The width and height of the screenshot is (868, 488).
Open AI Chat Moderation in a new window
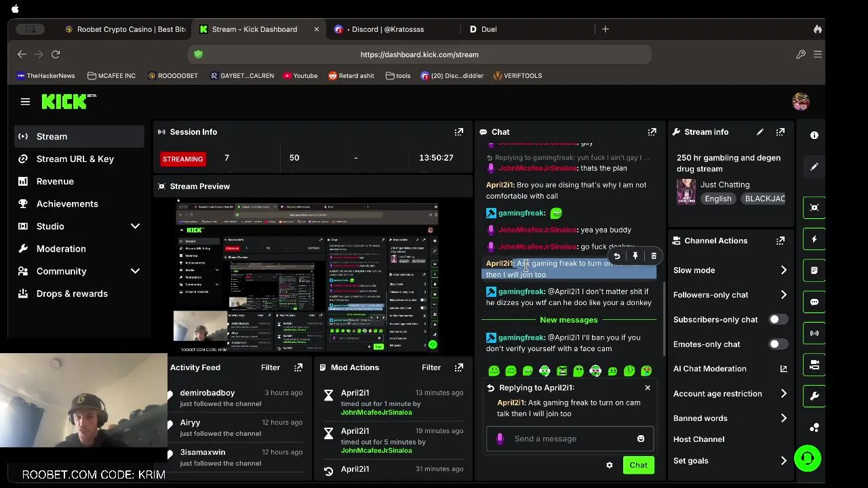click(783, 369)
